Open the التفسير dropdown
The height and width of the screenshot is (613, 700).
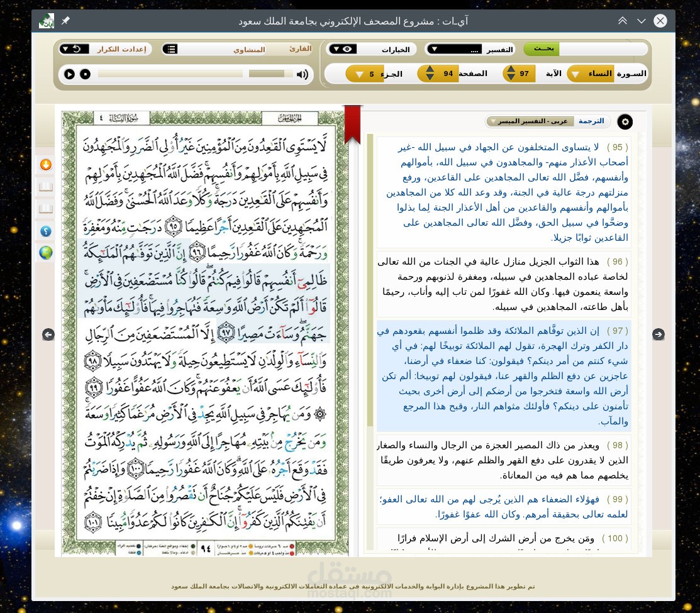tap(470, 49)
